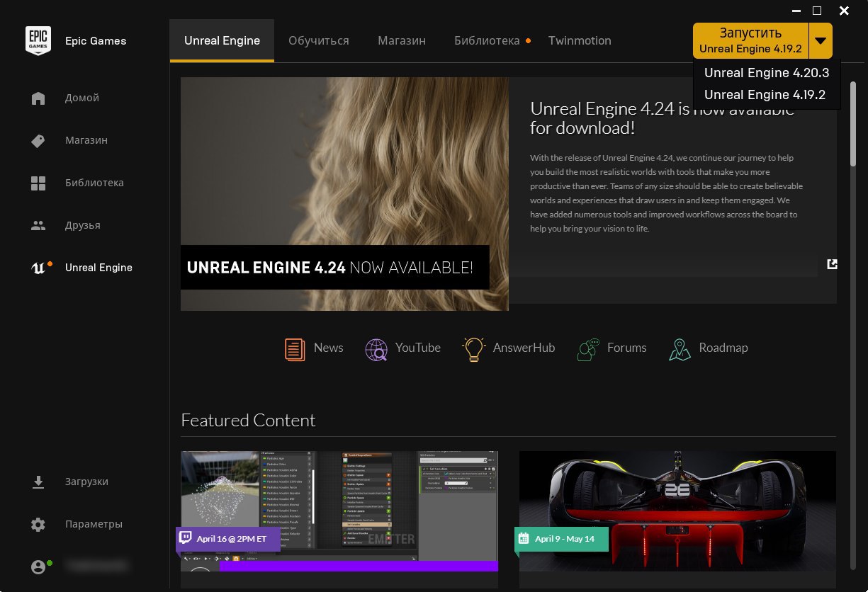Maximize the launcher window
The image size is (868, 592).
click(x=817, y=11)
